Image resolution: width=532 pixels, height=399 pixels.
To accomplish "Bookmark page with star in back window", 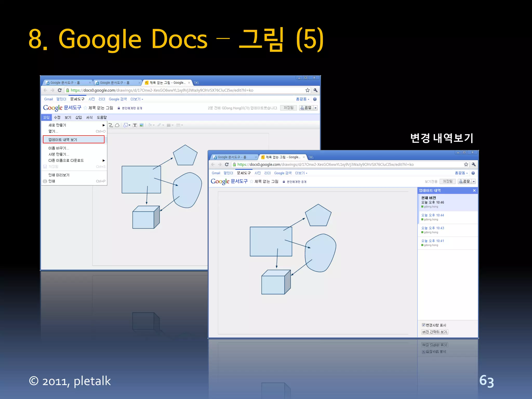I will click(308, 90).
